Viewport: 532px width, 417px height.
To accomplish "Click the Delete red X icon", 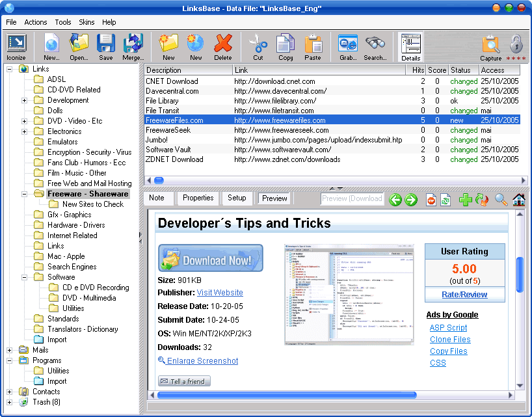I will (223, 44).
